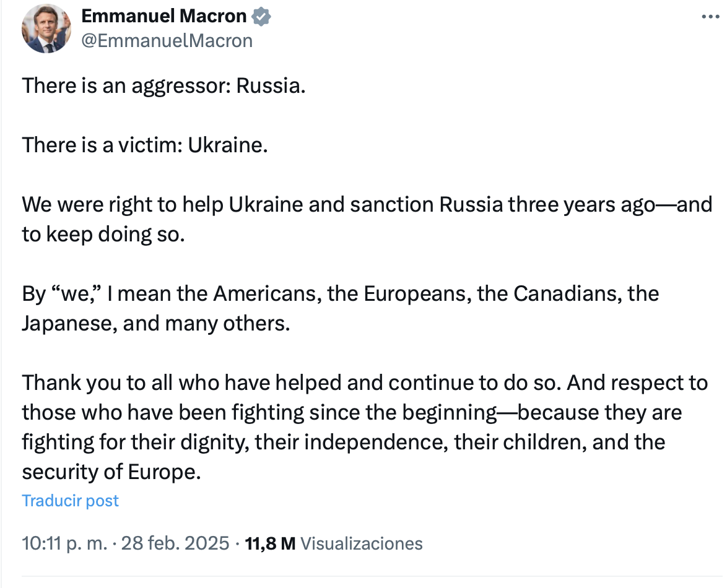Click the closing line 'security of Europe.'
Screen dimensions: 727x588
point(112,472)
